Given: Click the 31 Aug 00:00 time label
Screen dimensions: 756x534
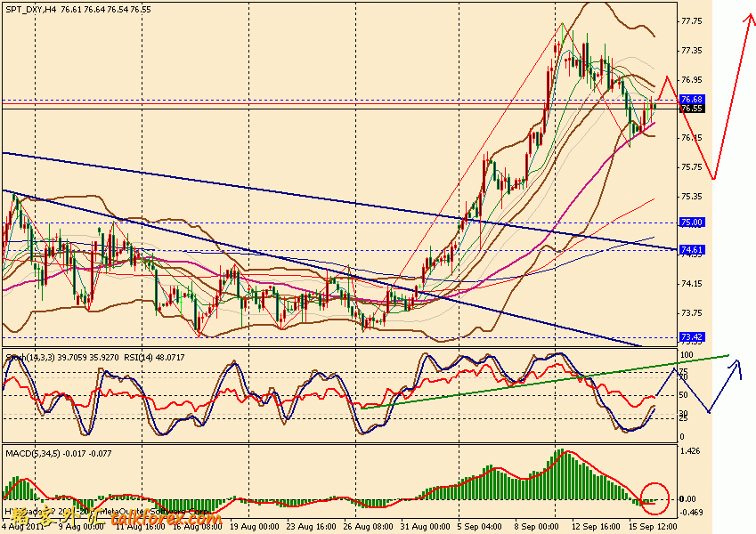Looking at the screenshot, I should [425, 526].
